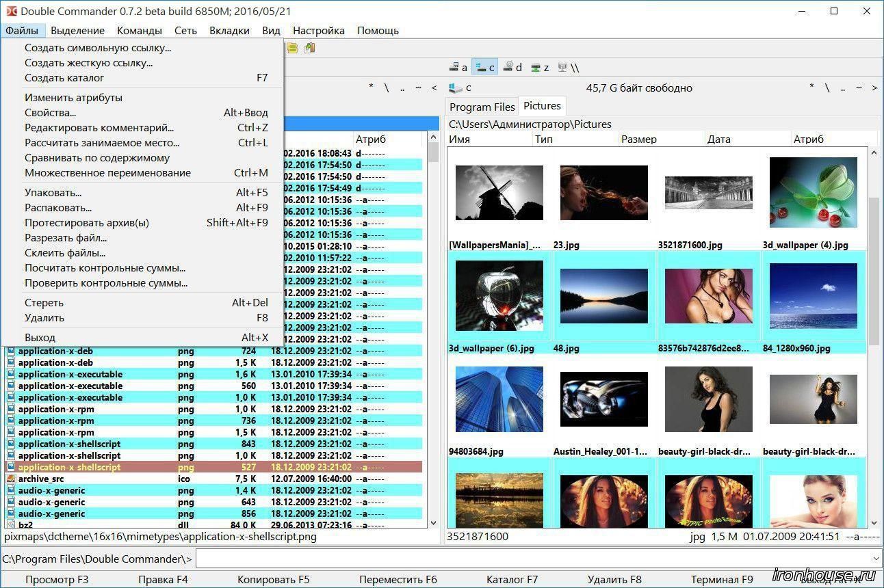Image resolution: width=884 pixels, height=588 pixels.
Task: Select floppy drive a button
Action: (458, 67)
